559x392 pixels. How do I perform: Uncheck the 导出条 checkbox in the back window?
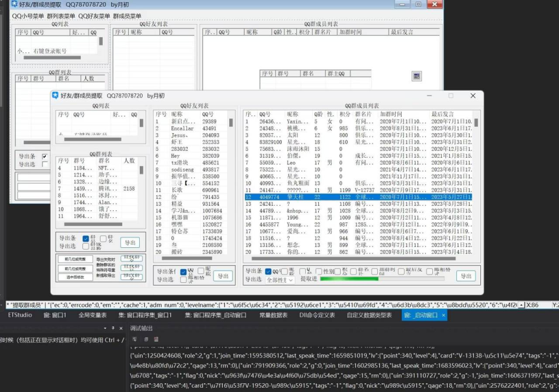45,156
